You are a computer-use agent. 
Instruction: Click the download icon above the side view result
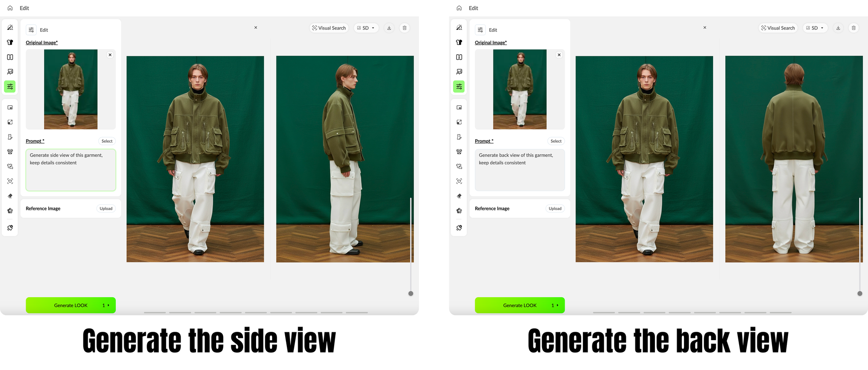[389, 28]
